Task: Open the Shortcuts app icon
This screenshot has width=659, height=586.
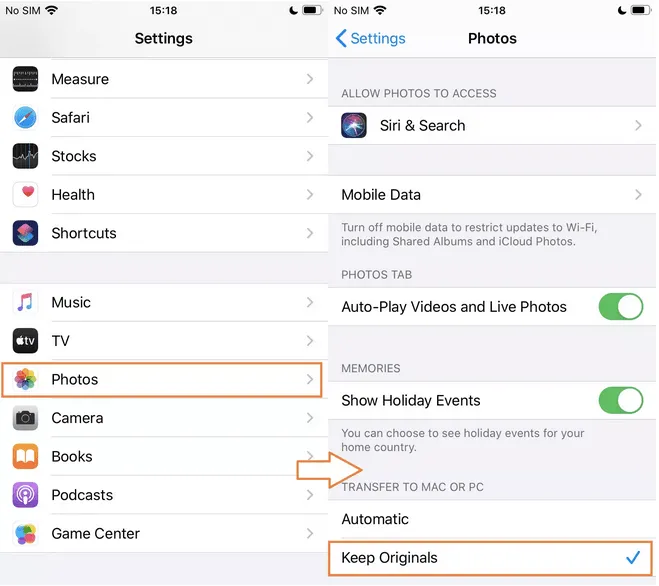Action: [25, 233]
